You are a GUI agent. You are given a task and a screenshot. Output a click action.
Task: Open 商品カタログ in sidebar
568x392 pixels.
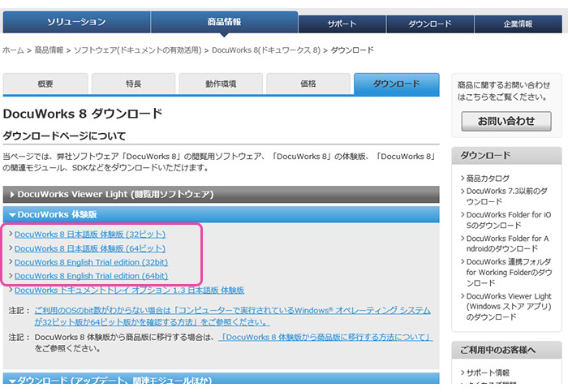pos(488,179)
